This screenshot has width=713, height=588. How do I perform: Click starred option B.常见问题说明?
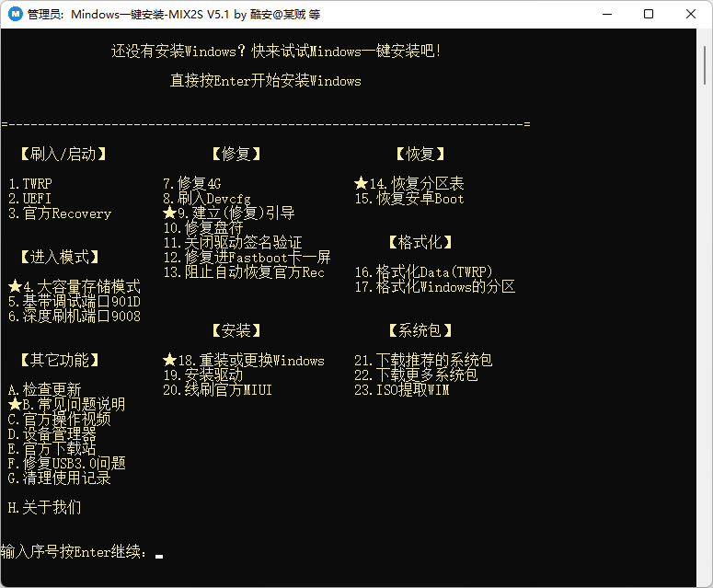pyautogui.click(x=66, y=404)
